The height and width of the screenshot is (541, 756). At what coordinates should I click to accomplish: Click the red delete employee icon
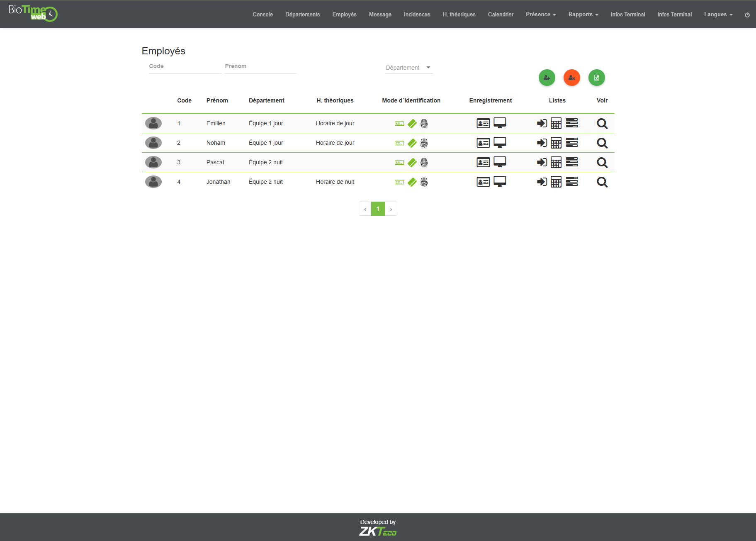tap(571, 78)
